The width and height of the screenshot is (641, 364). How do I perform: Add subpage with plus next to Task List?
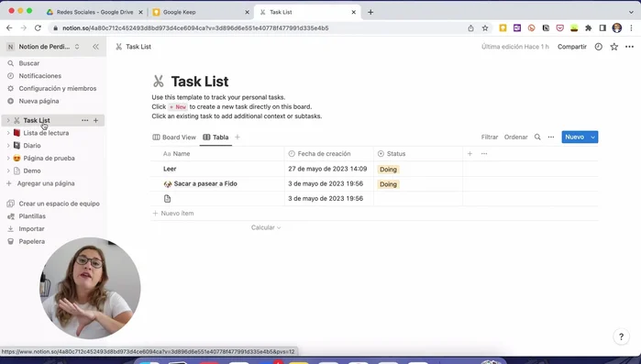pyautogui.click(x=95, y=120)
